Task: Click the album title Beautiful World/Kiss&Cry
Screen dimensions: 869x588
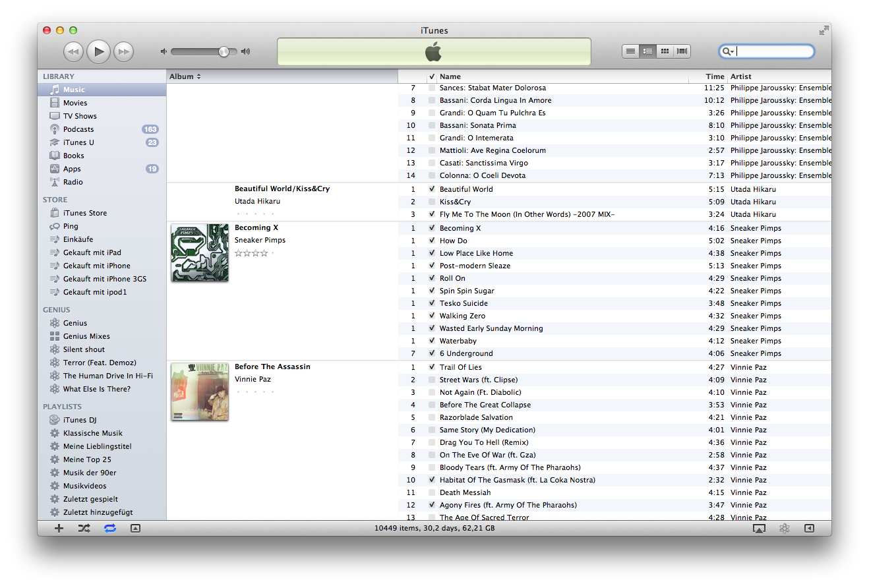Action: (x=282, y=189)
